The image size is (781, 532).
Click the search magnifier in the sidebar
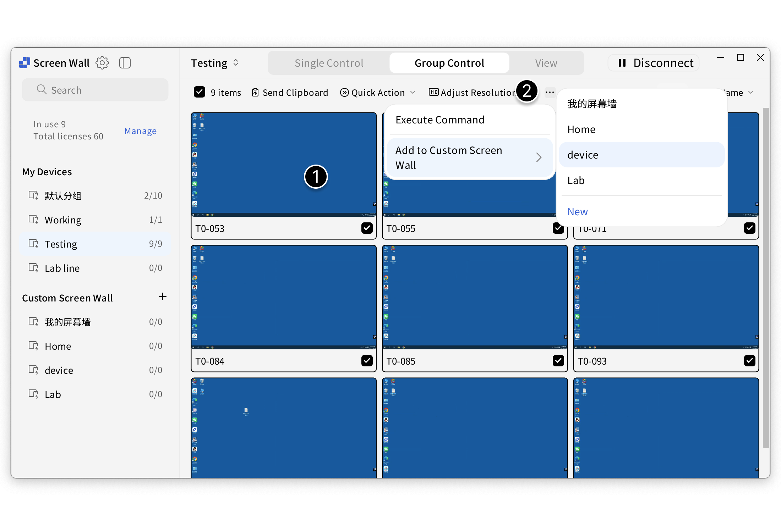[42, 90]
